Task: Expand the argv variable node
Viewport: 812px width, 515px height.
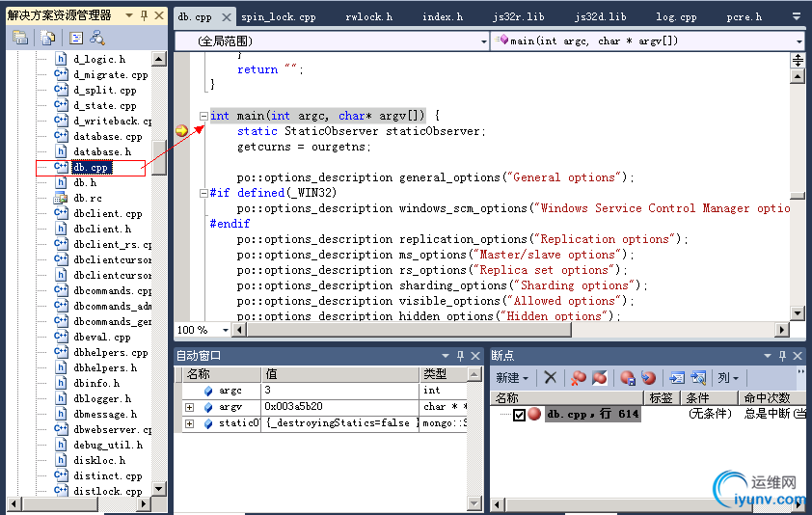Action: tap(189, 407)
